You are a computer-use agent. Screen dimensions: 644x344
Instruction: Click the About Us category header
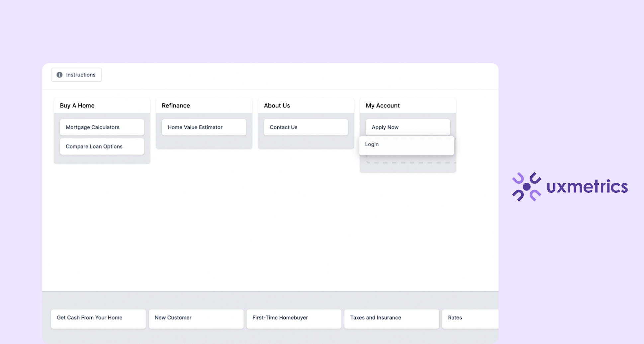click(x=277, y=105)
